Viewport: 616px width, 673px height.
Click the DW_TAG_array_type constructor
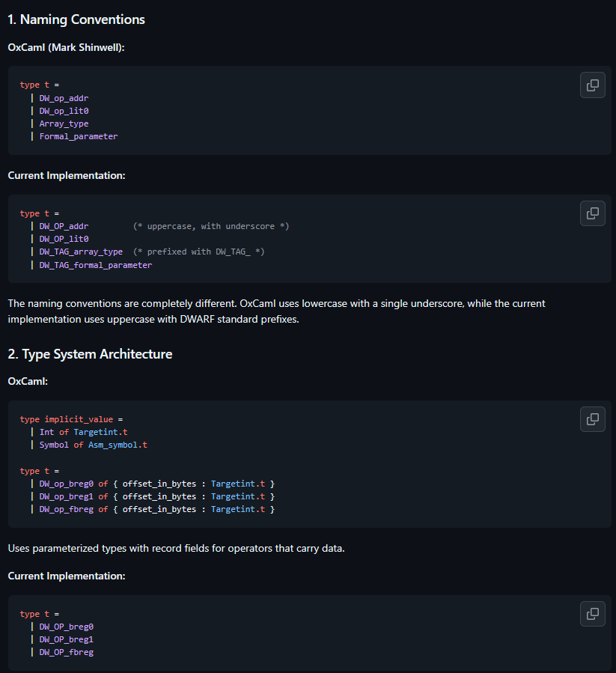[81, 252]
